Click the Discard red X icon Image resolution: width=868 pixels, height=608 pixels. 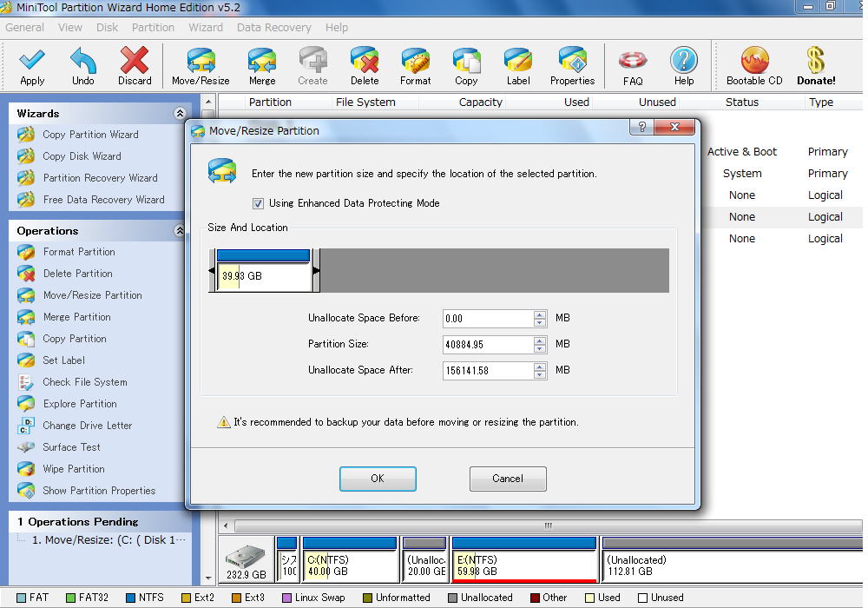click(x=135, y=60)
